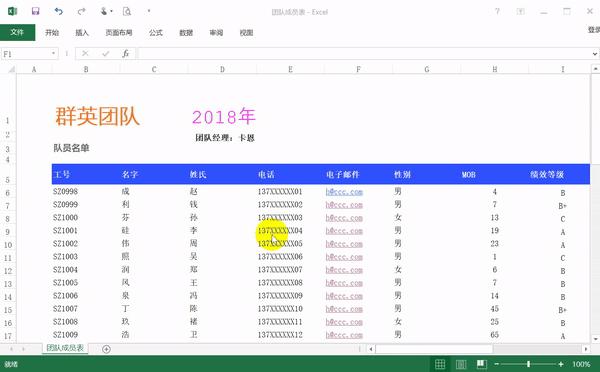Click the Undo arrow icon
The height and width of the screenshot is (372, 600).
(x=59, y=11)
